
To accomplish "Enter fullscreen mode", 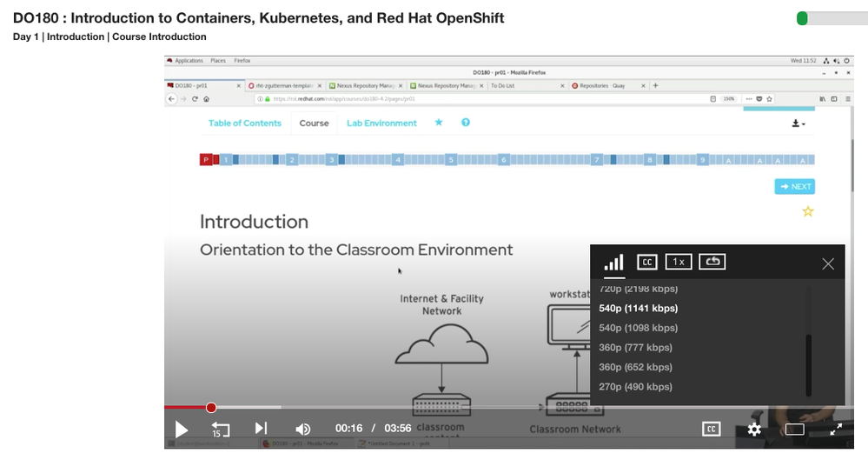I will pyautogui.click(x=836, y=430).
